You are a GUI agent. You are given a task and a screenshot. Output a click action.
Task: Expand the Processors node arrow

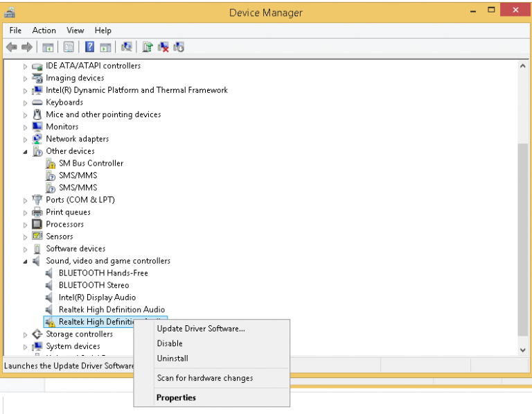point(25,225)
